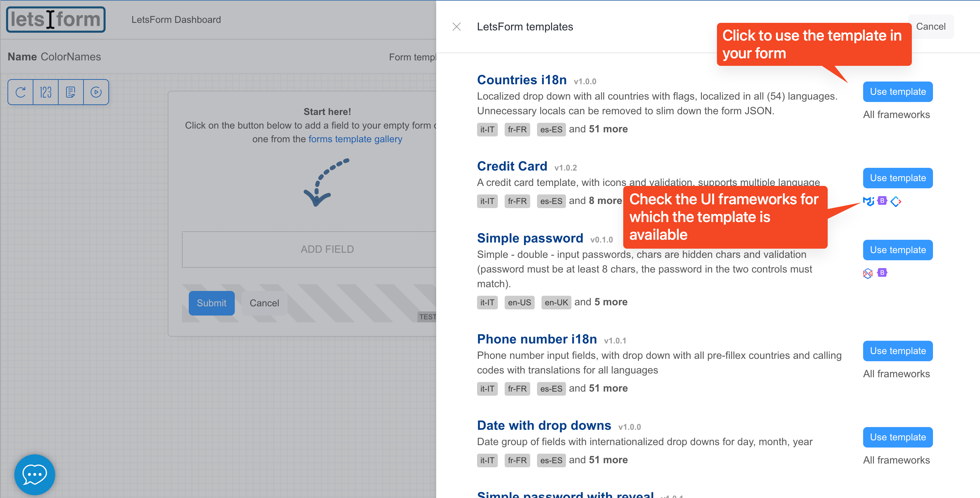Click the Bootstrap icon for Credit Card template
The width and height of the screenshot is (980, 498).
[x=882, y=201]
